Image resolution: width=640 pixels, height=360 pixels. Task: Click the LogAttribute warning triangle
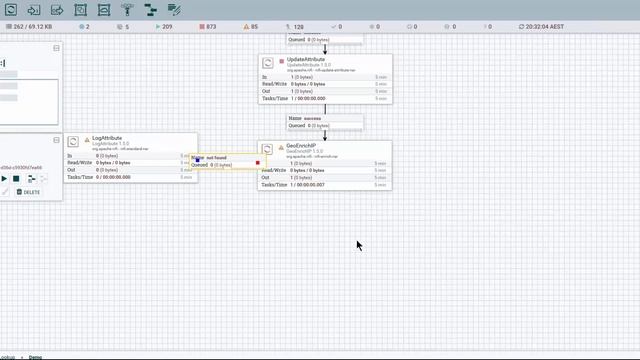[x=87, y=140]
